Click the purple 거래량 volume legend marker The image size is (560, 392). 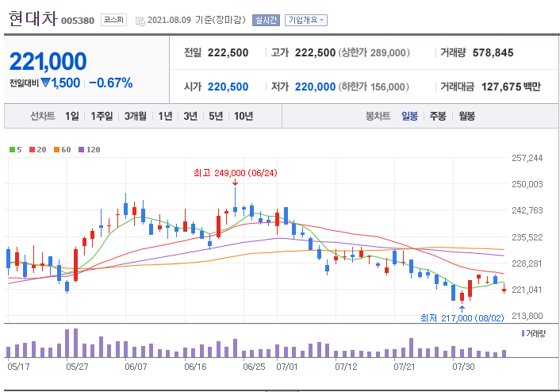click(523, 333)
